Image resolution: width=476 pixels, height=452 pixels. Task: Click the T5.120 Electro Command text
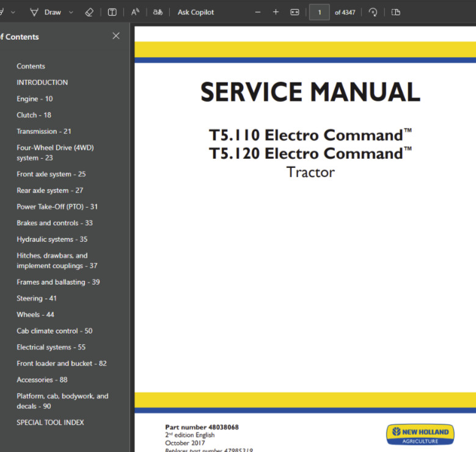pos(310,153)
